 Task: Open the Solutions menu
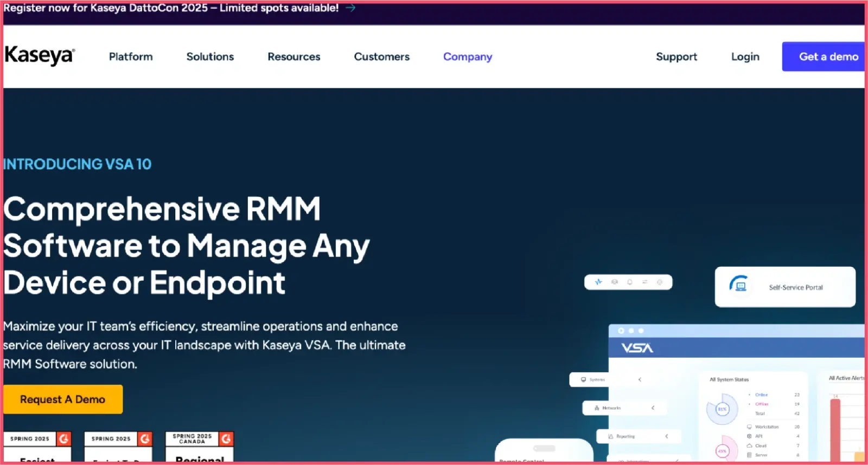tap(210, 56)
